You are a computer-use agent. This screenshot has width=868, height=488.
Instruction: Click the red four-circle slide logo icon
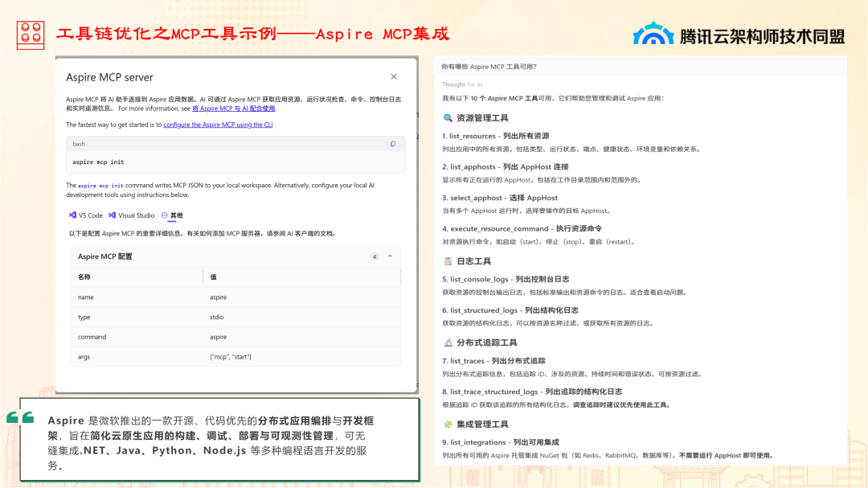31,35
